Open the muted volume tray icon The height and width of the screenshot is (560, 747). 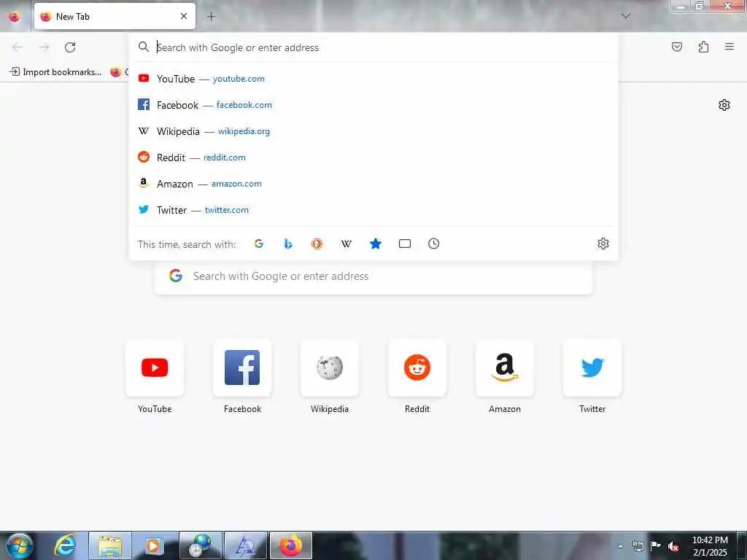click(673, 546)
